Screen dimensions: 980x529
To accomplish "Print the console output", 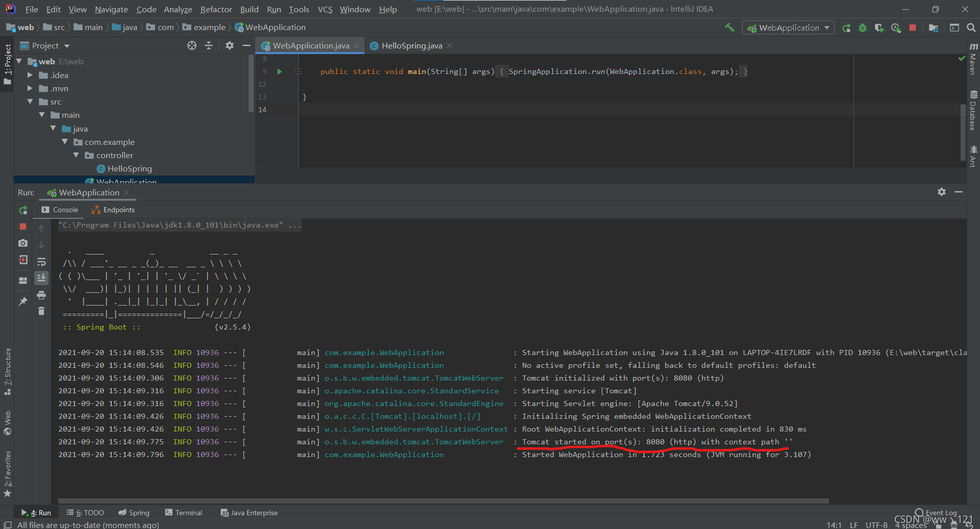I will point(41,295).
